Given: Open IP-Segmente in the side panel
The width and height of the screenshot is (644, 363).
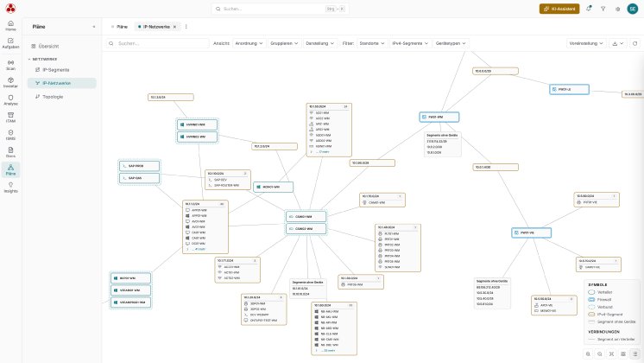Looking at the screenshot, I should point(62,70).
